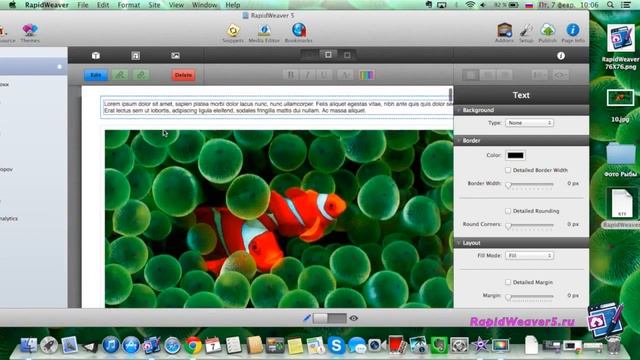Insert HTML code with the <> button

point(560,75)
